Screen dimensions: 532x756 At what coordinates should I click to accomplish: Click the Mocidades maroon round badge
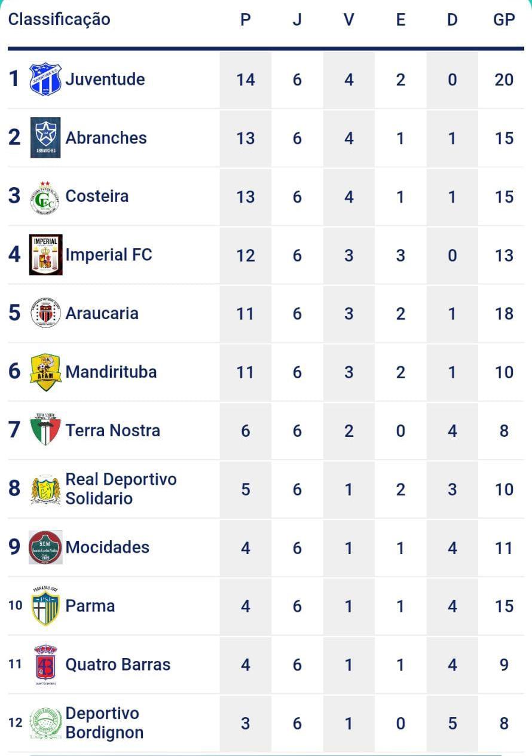pyautogui.click(x=45, y=547)
